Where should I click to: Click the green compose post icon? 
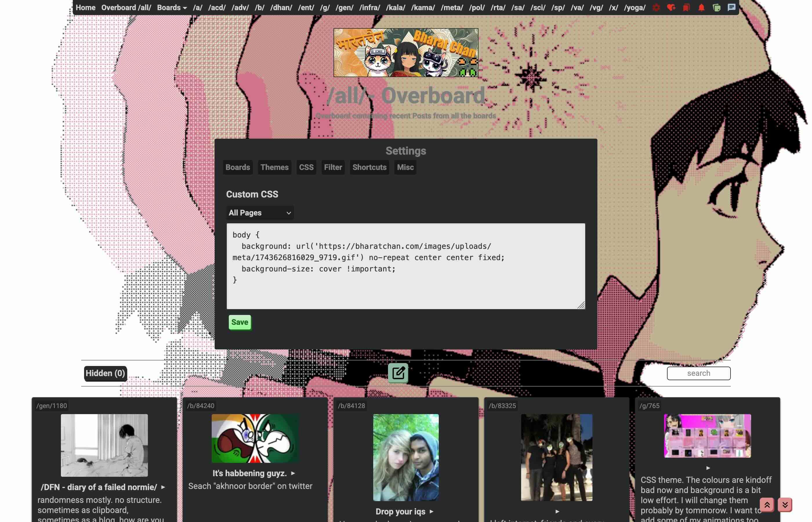pyautogui.click(x=398, y=373)
